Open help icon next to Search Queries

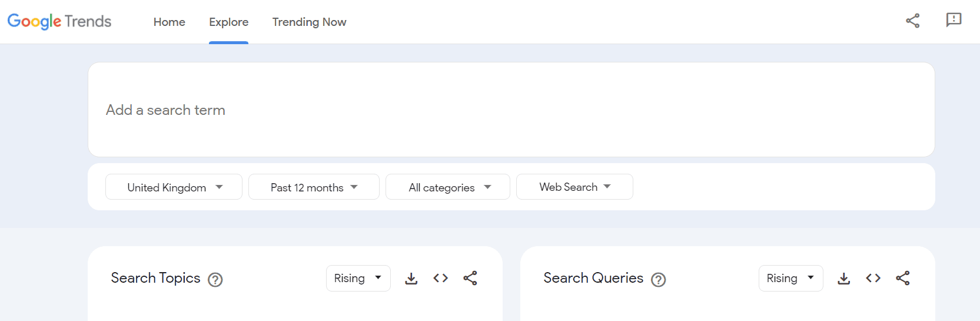[659, 280]
